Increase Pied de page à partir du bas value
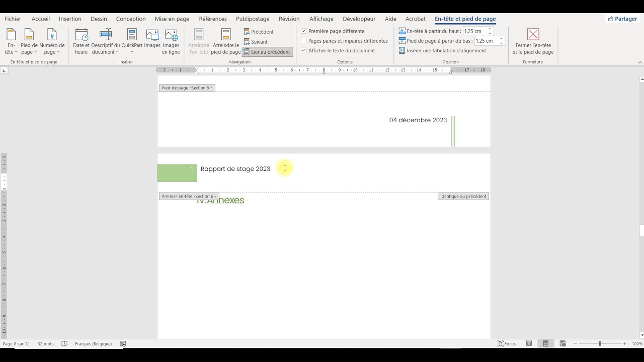Image resolution: width=644 pixels, height=362 pixels. [502, 39]
